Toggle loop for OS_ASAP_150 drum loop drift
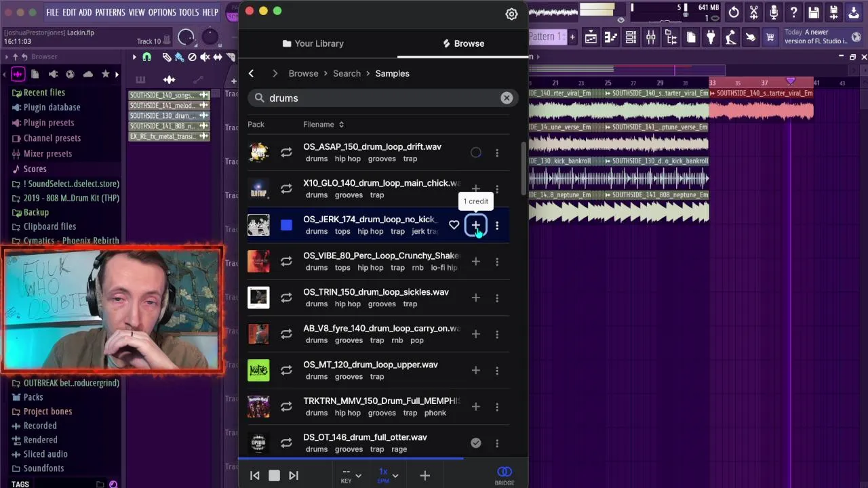 [x=286, y=152]
